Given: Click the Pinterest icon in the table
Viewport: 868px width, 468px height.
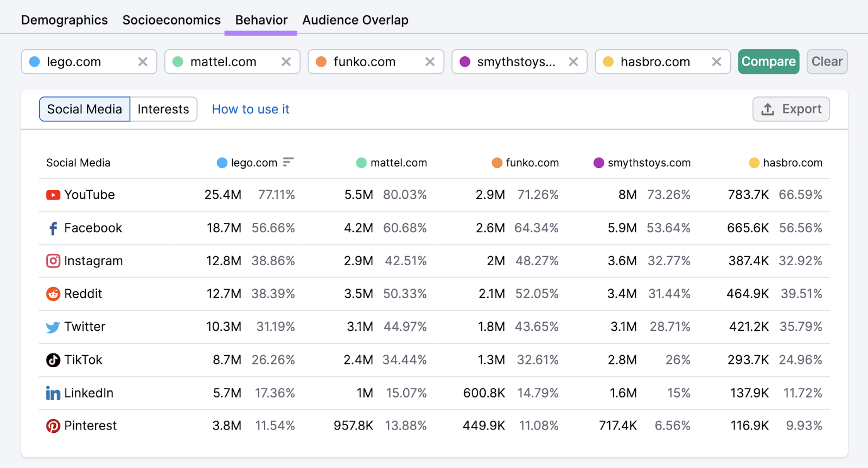Looking at the screenshot, I should click(53, 426).
